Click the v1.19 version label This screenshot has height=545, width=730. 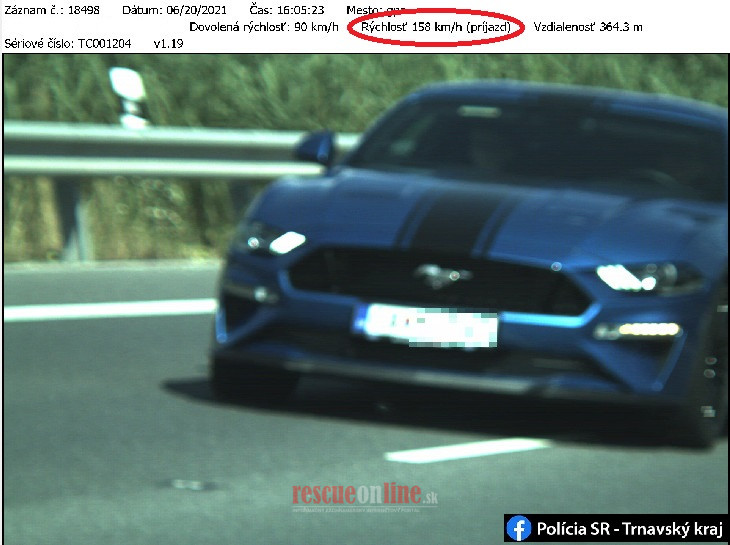pyautogui.click(x=168, y=45)
